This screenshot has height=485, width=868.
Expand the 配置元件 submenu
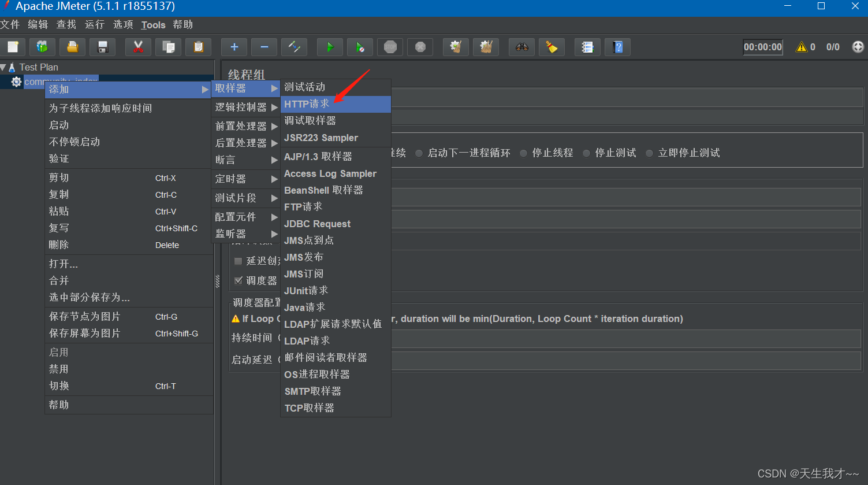tap(246, 217)
